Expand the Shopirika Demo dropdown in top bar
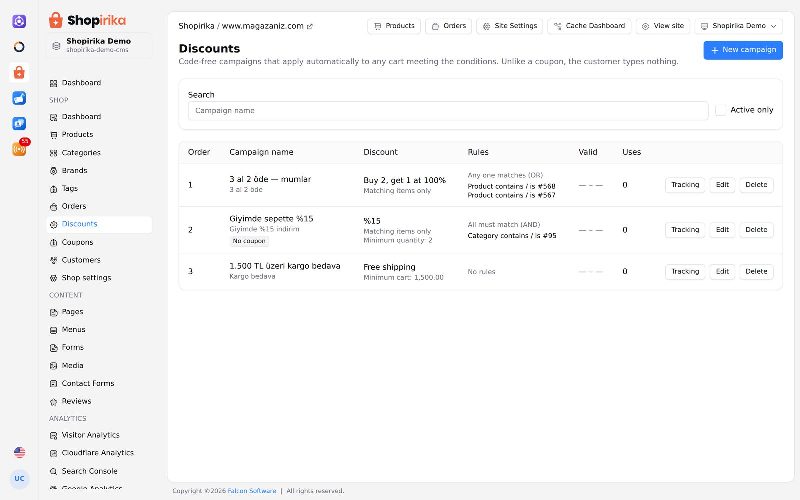800x500 pixels. [x=738, y=26]
